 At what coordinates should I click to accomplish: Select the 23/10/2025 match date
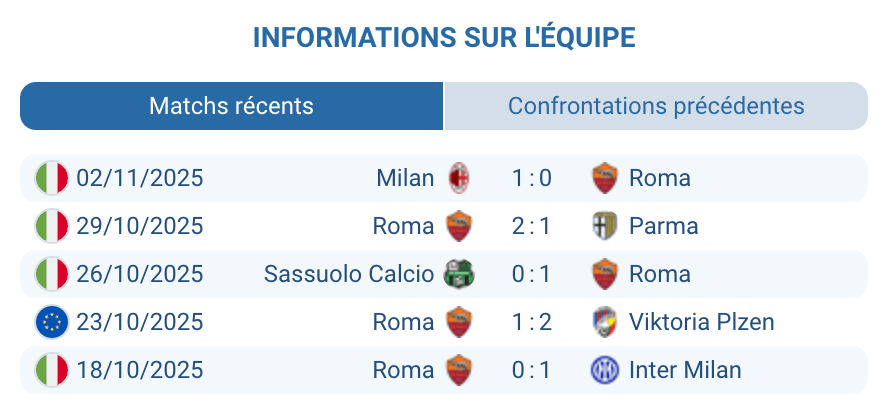tap(140, 322)
